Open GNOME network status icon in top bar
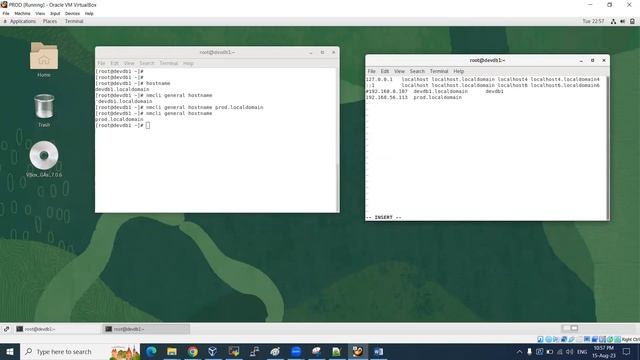640x360 pixels. pos(613,21)
